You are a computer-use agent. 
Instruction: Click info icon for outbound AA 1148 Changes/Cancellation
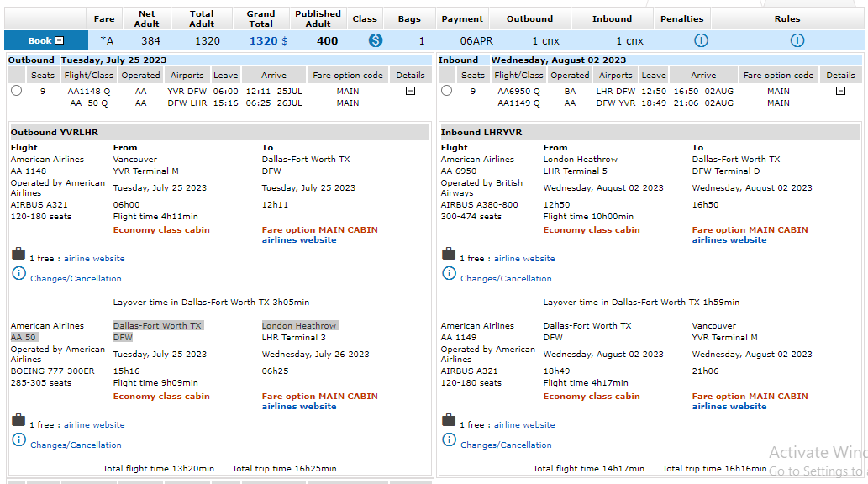click(18, 273)
